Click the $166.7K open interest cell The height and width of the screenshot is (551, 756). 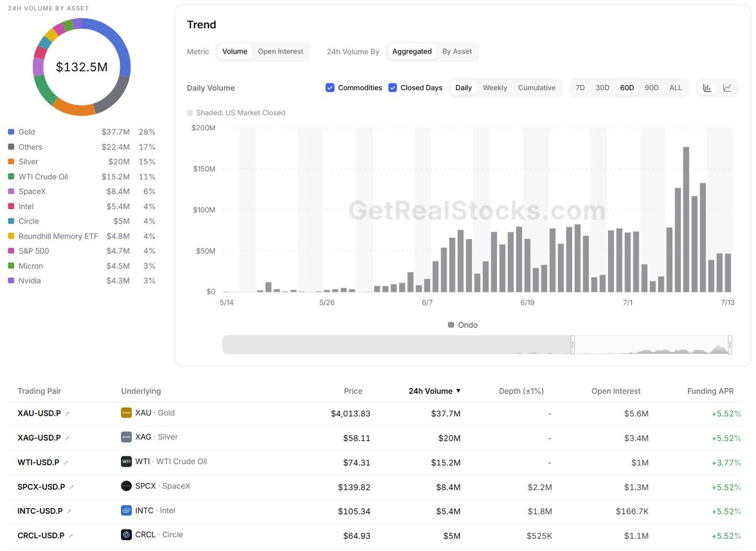tap(632, 511)
